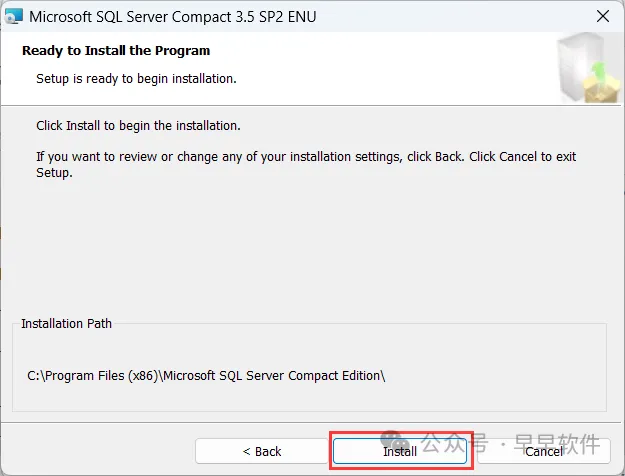Image resolution: width=625 pixels, height=476 pixels.
Task: Click the installer box graphic in header
Action: point(589,68)
